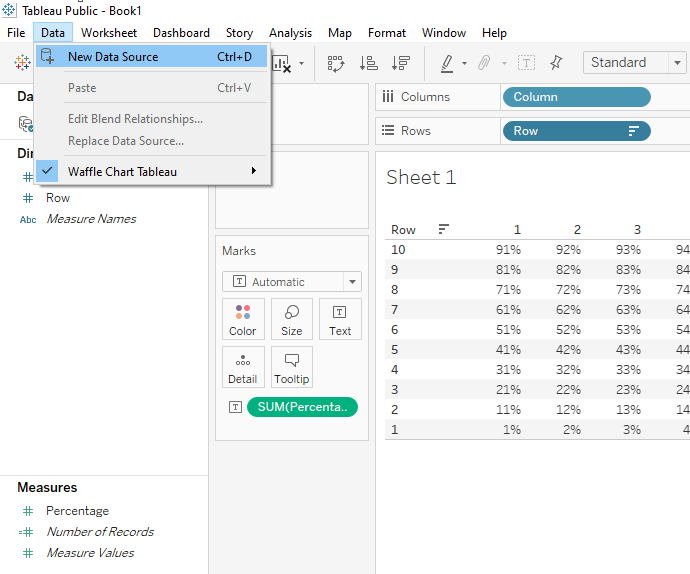Select the Measure Values field
Viewport: 690px width, 574px height.
click(x=90, y=553)
